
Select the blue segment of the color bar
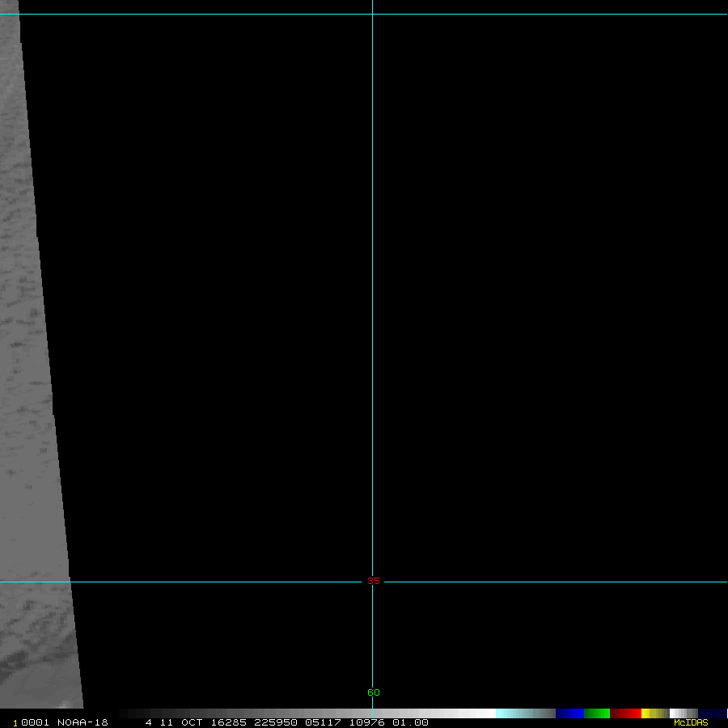click(x=569, y=713)
